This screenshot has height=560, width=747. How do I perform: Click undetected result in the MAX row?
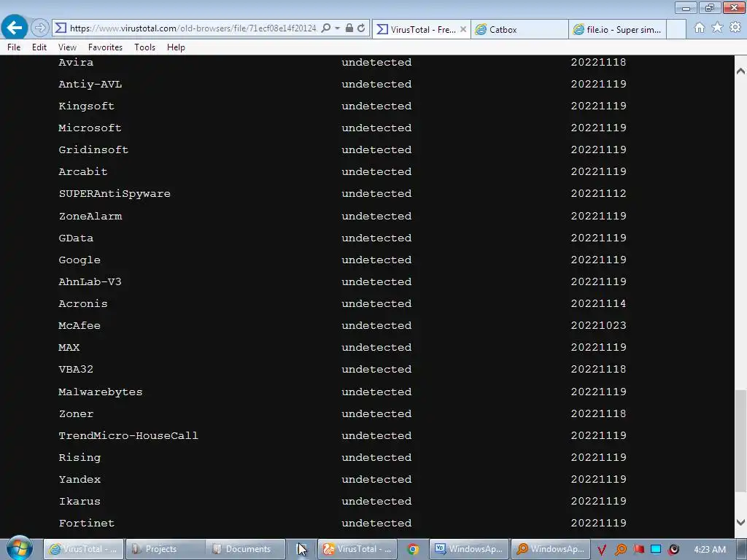coord(376,348)
